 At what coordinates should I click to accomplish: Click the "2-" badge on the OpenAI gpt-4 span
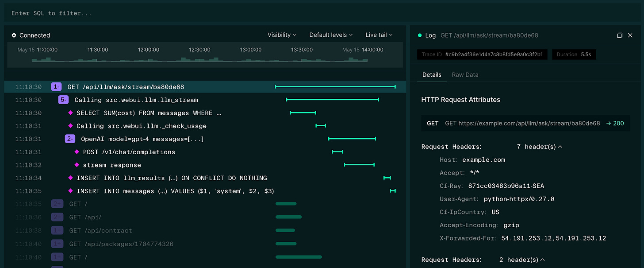click(69, 139)
